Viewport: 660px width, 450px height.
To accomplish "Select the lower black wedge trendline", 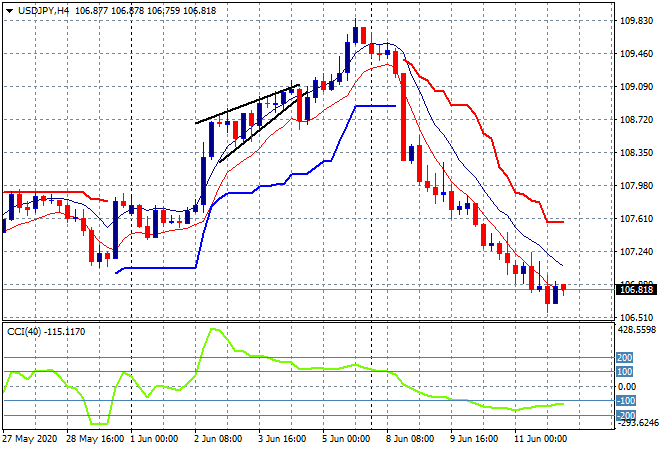I will coord(261,128).
